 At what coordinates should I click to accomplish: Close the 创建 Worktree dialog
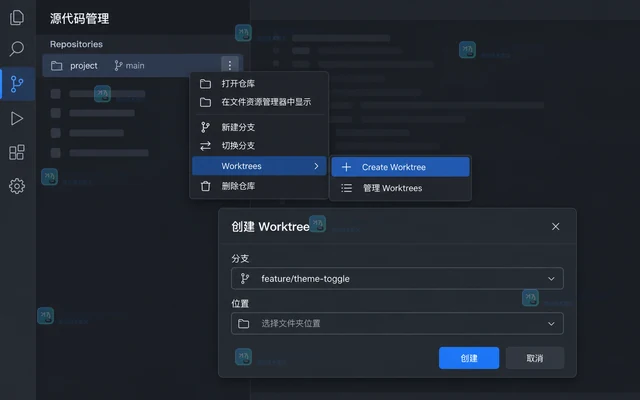(556, 227)
